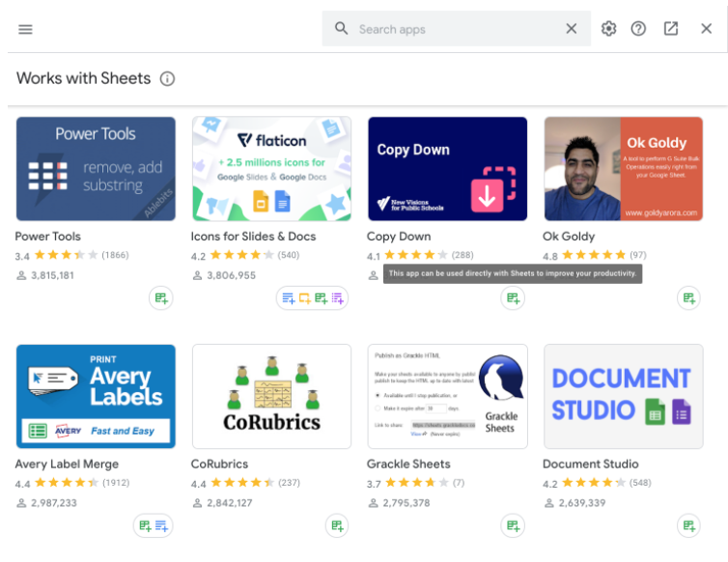728x562 pixels.
Task: Focus the Search apps input field
Action: click(x=457, y=29)
